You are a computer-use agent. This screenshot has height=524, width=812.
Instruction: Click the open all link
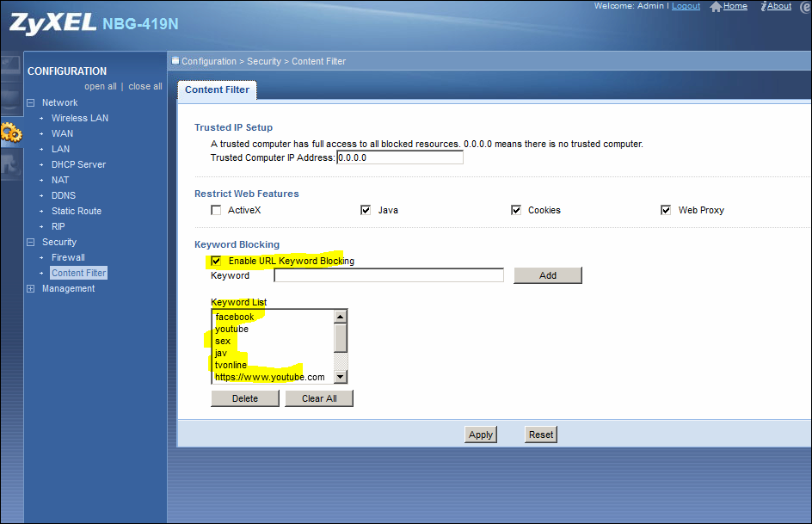[101, 86]
